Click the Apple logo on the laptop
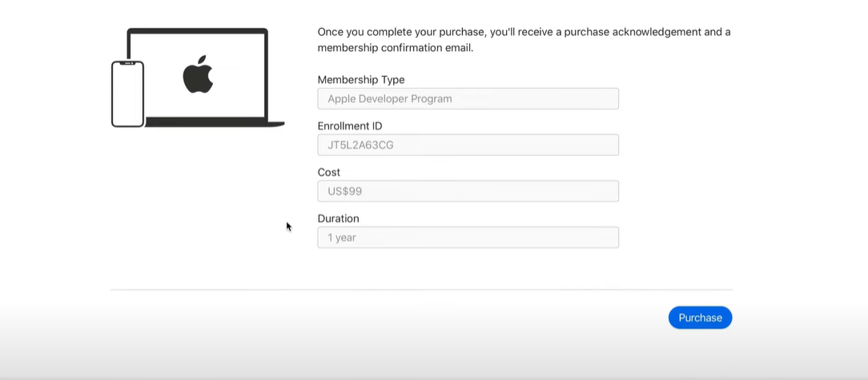Image resolution: width=868 pixels, height=380 pixels. point(198,74)
